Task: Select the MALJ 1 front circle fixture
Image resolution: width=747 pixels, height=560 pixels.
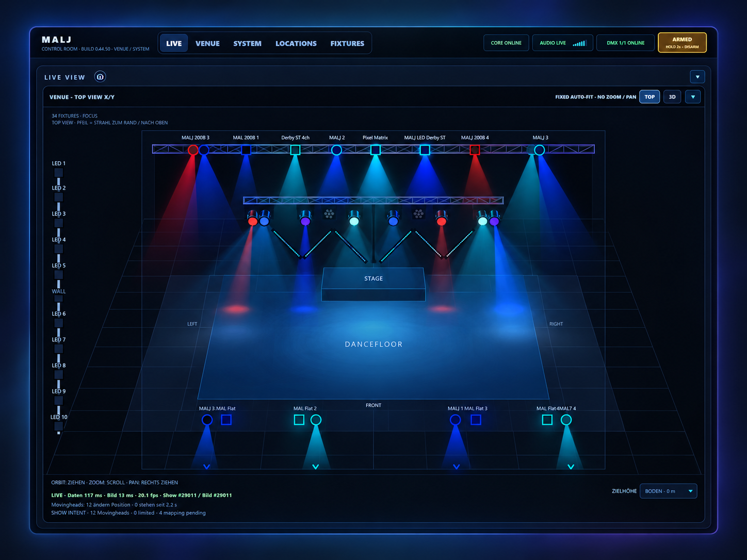Action: pyautogui.click(x=455, y=420)
